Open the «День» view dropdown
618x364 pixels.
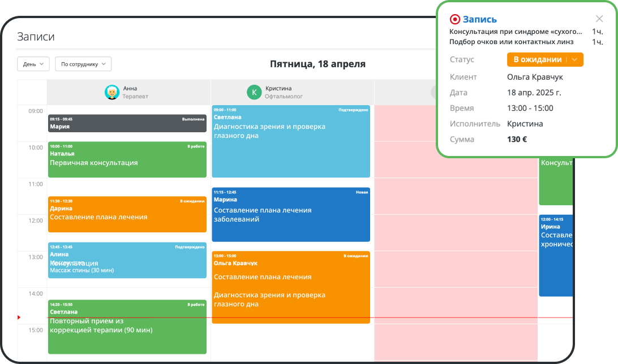(32, 64)
